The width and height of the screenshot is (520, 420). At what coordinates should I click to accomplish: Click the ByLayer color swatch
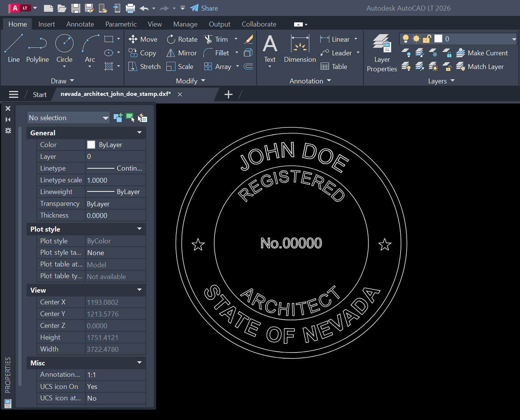[x=91, y=144]
